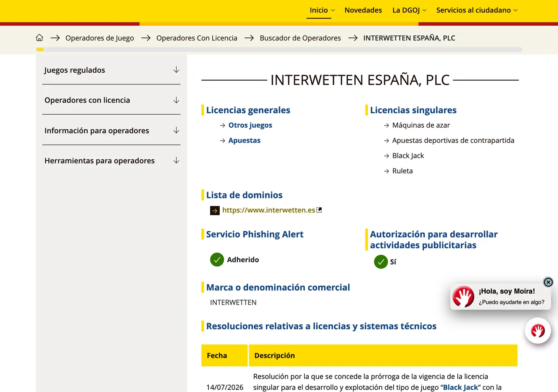The width and height of the screenshot is (558, 392).
Task: Click the Fecha column header
Action: point(225,355)
